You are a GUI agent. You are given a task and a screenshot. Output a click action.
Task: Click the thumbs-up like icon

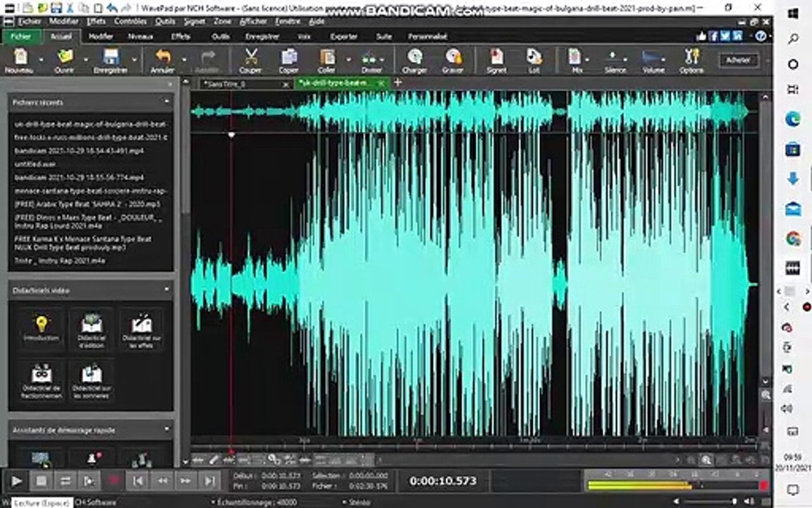point(702,36)
